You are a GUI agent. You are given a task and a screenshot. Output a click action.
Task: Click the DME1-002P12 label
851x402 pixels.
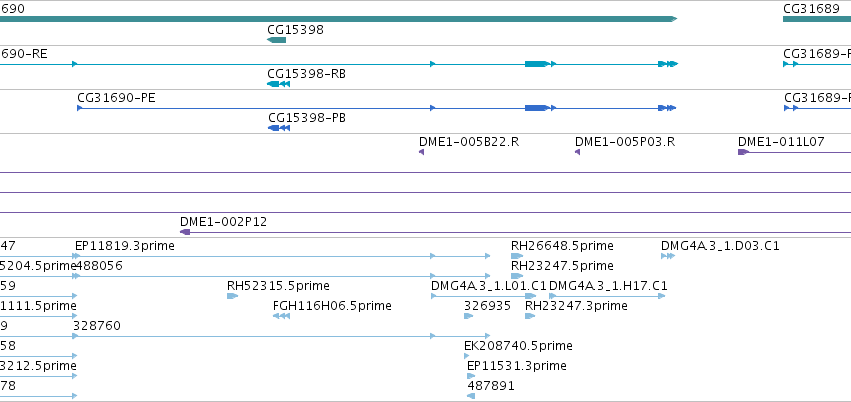224,222
